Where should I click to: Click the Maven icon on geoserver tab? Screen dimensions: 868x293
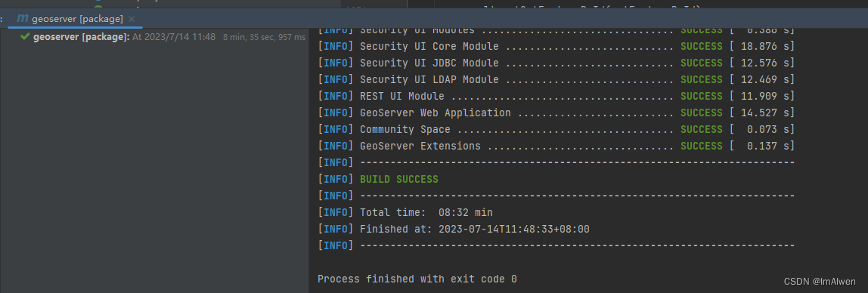point(23,19)
